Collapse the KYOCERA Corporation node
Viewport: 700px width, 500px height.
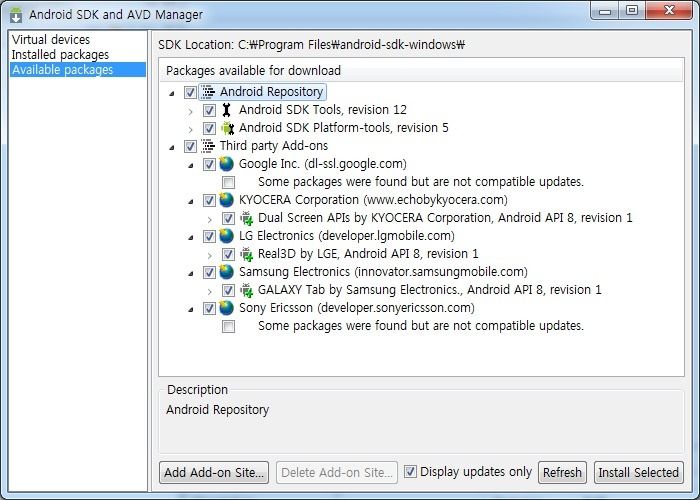point(191,201)
